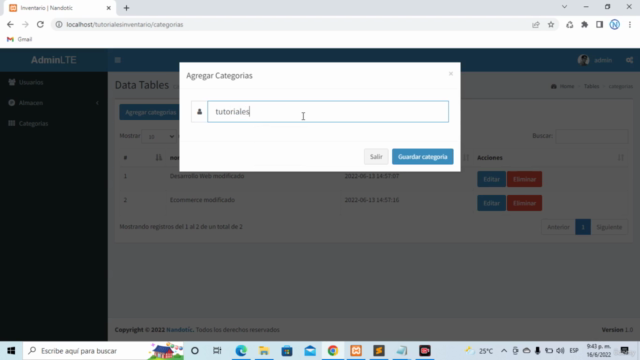Sort table by Acciones column

pos(550,158)
